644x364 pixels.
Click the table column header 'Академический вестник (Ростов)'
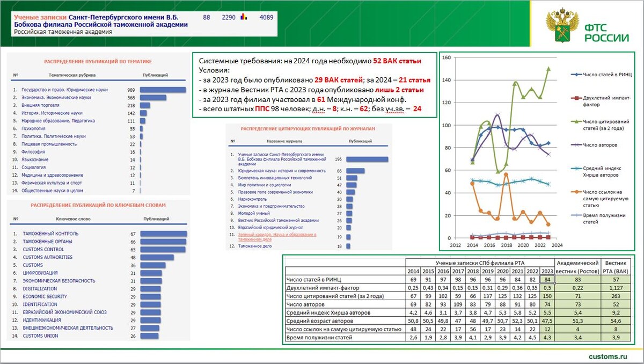[577, 267]
